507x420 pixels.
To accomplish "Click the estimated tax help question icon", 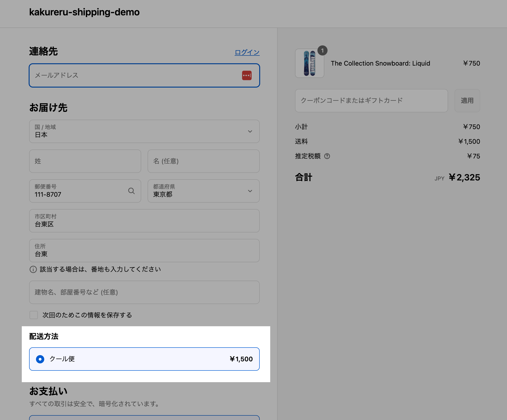I will click(327, 156).
